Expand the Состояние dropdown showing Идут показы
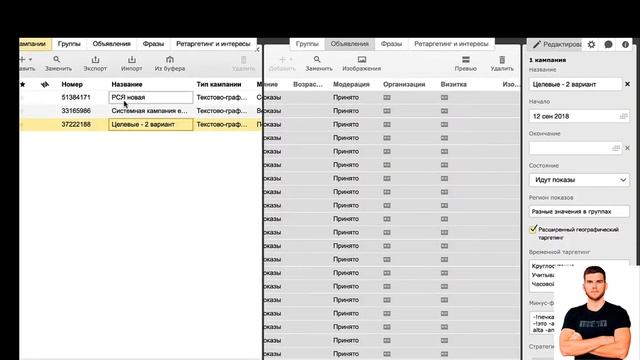The height and width of the screenshot is (360, 640). coord(579,180)
